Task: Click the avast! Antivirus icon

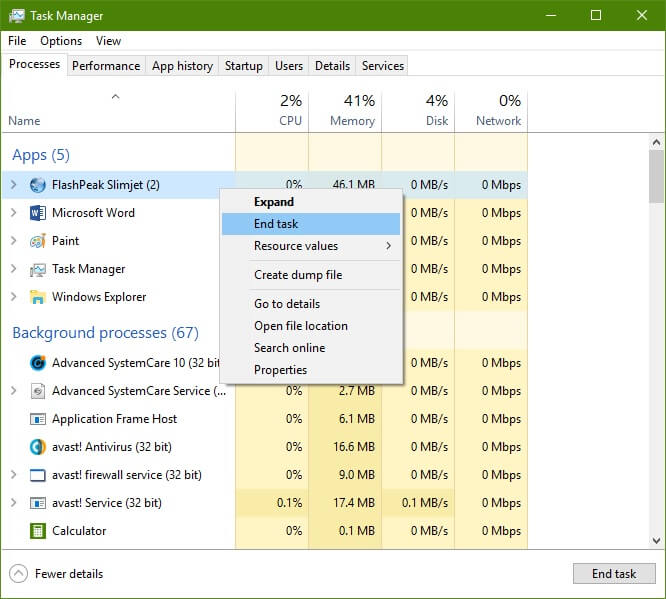Action: point(37,447)
